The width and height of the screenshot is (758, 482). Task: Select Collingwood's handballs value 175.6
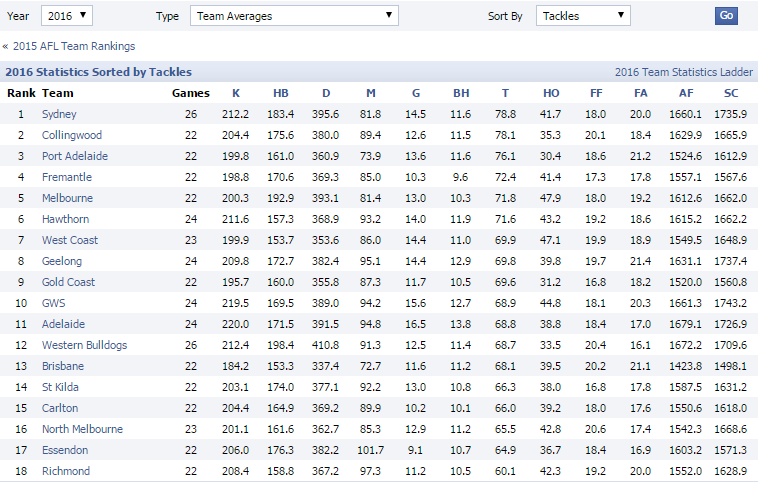click(x=280, y=135)
